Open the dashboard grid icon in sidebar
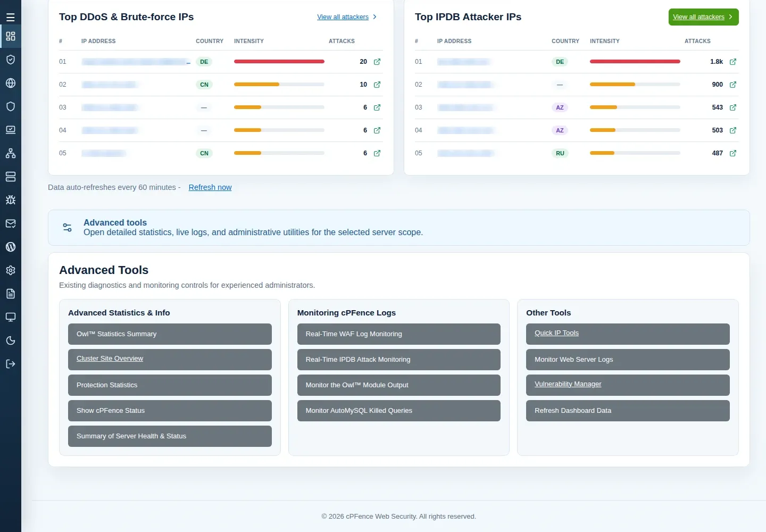The height and width of the screenshot is (532, 766). coord(10,36)
